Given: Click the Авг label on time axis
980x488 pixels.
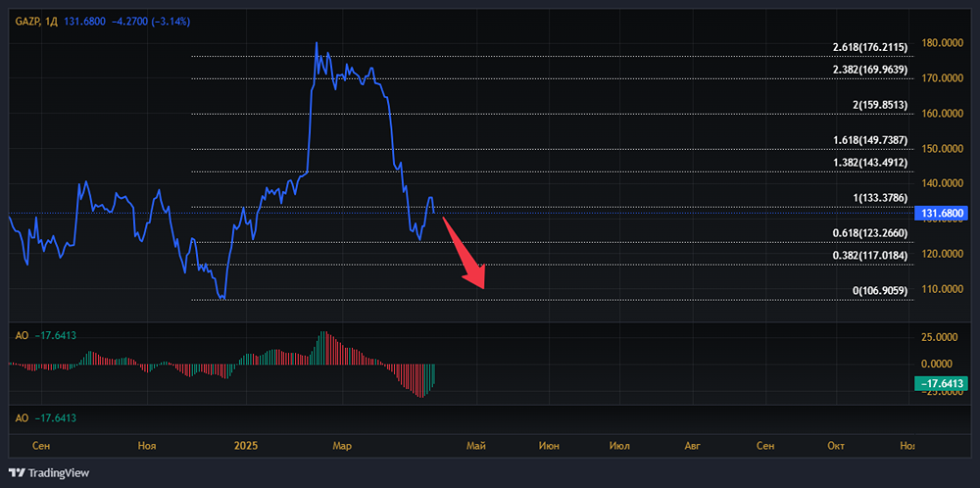Looking at the screenshot, I should pyautogui.click(x=691, y=446).
